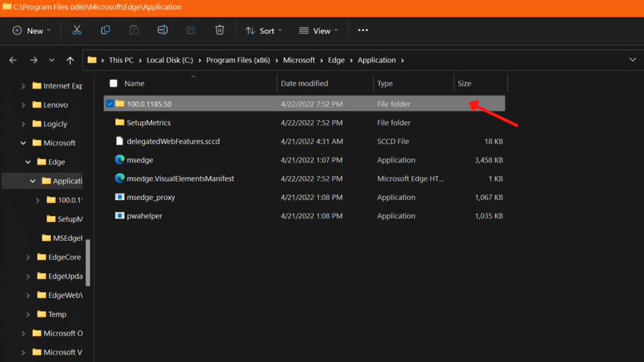This screenshot has height=362, width=644.
Task: Click Local Disk (C:) breadcrumb
Action: point(170,60)
